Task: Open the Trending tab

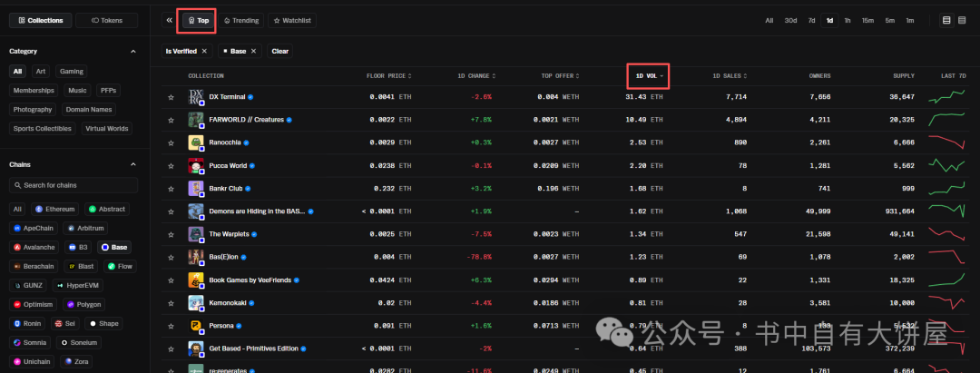Action: point(240,20)
